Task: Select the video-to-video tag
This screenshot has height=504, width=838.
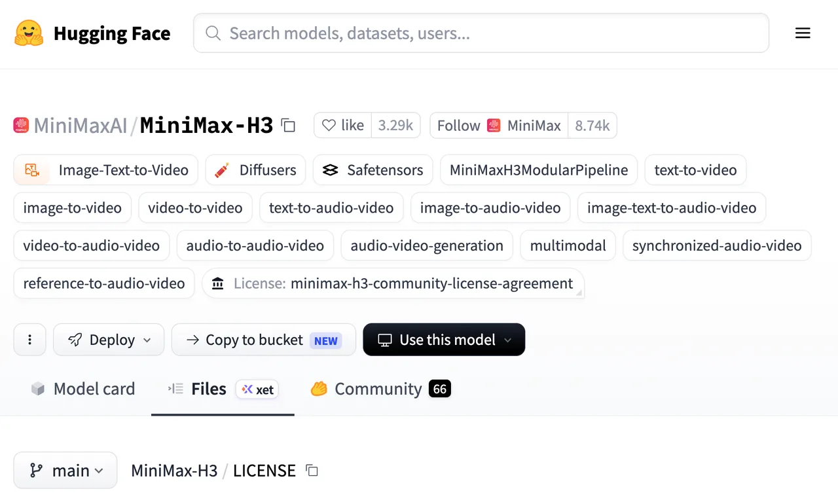Action: point(195,208)
